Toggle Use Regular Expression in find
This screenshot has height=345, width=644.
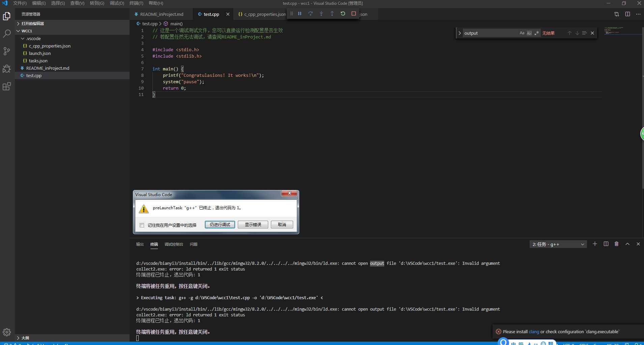coord(537,33)
